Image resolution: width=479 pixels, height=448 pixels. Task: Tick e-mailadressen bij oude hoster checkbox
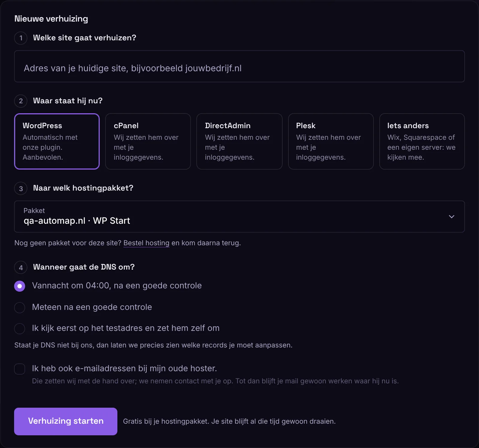[20, 369]
